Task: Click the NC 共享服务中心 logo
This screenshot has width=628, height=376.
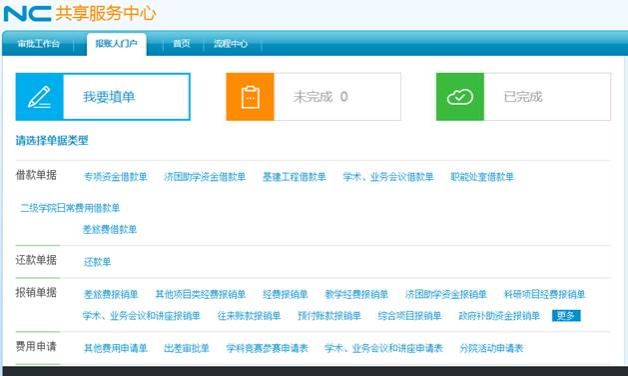Action: point(80,13)
